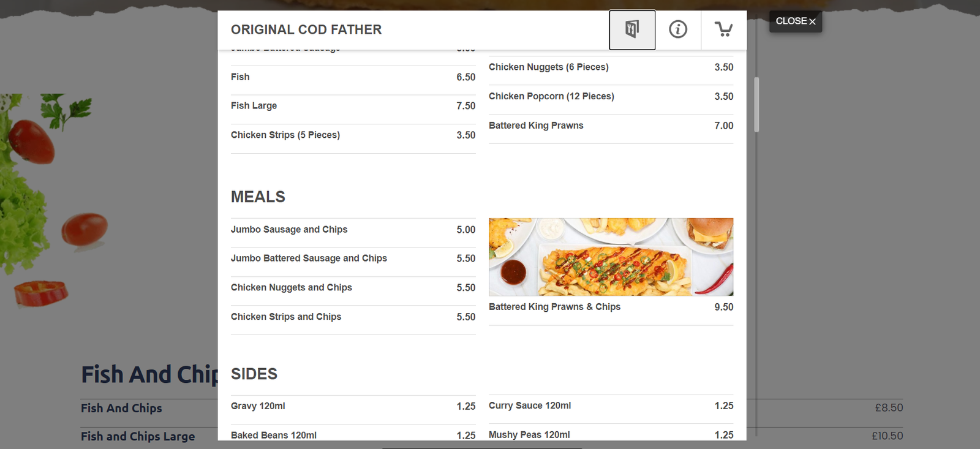This screenshot has width=980, height=449.
Task: Show restaurant info icon
Action: [677, 29]
